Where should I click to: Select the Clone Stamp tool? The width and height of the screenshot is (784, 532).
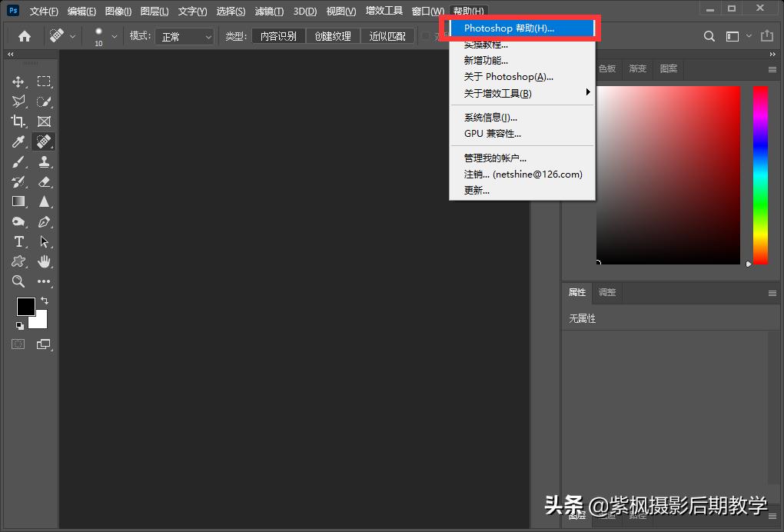click(45, 161)
